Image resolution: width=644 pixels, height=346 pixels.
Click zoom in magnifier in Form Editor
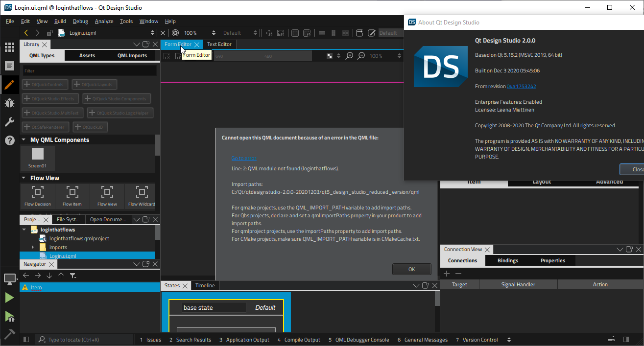click(x=349, y=56)
